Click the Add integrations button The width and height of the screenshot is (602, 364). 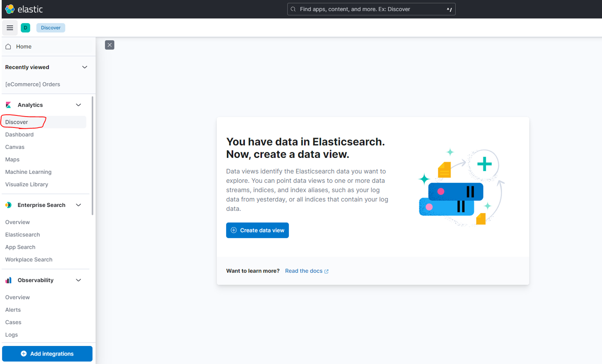pos(47,354)
